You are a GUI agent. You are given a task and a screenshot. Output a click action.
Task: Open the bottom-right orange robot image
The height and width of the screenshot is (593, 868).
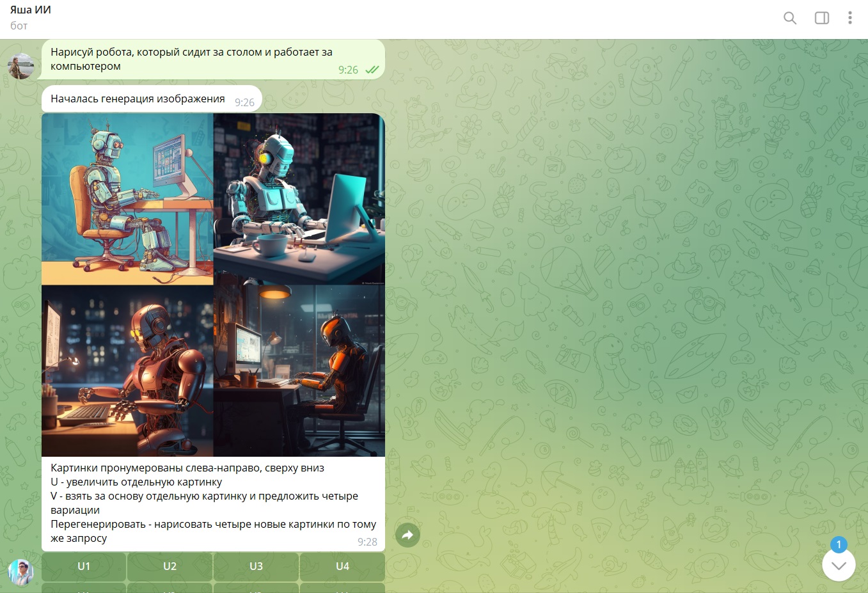coord(299,370)
